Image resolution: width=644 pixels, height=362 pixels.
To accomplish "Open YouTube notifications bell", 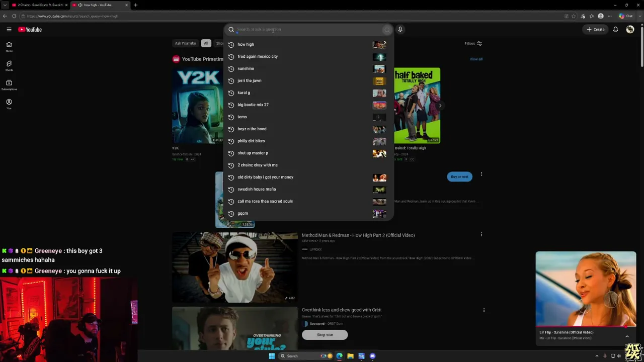I will [615, 30].
